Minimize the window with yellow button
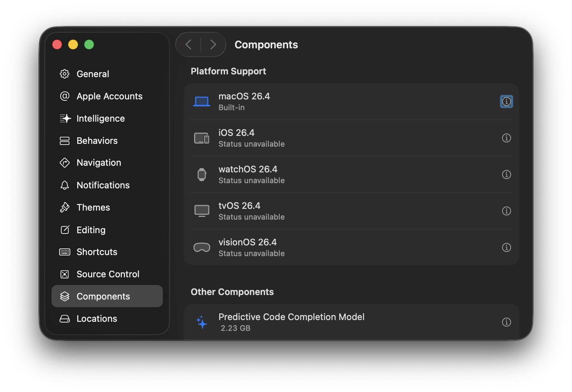Viewport: 572px width, 392px height. 73,44
